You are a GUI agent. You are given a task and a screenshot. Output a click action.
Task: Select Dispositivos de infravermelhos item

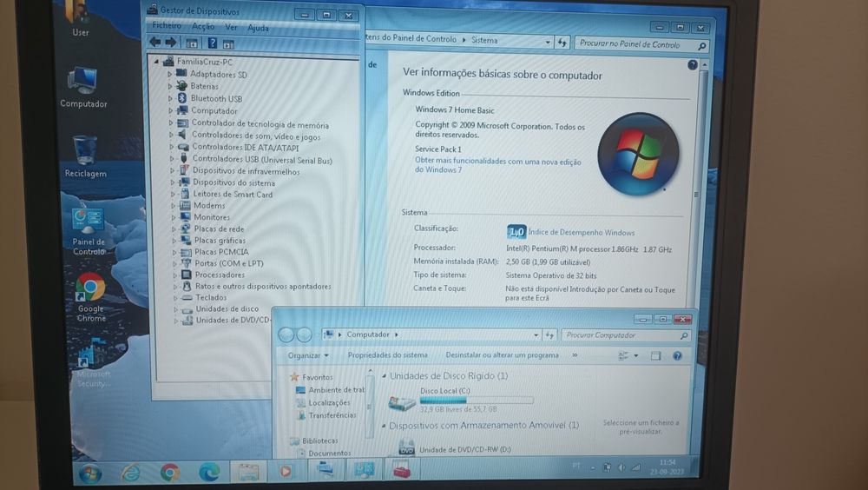coord(247,171)
